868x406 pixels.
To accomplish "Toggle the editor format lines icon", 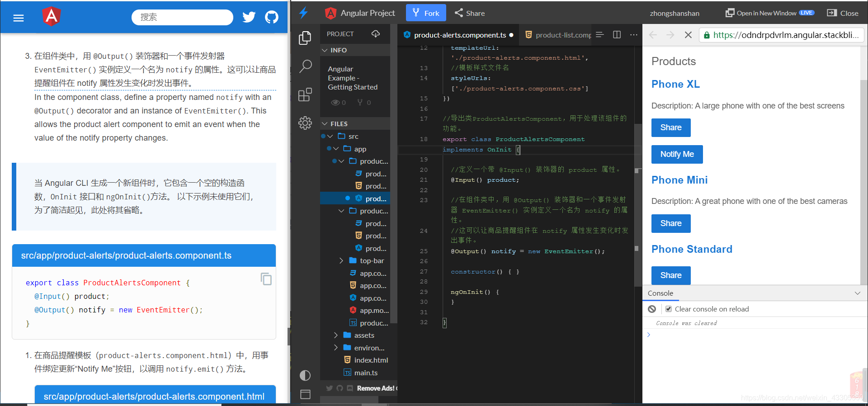I will (600, 35).
